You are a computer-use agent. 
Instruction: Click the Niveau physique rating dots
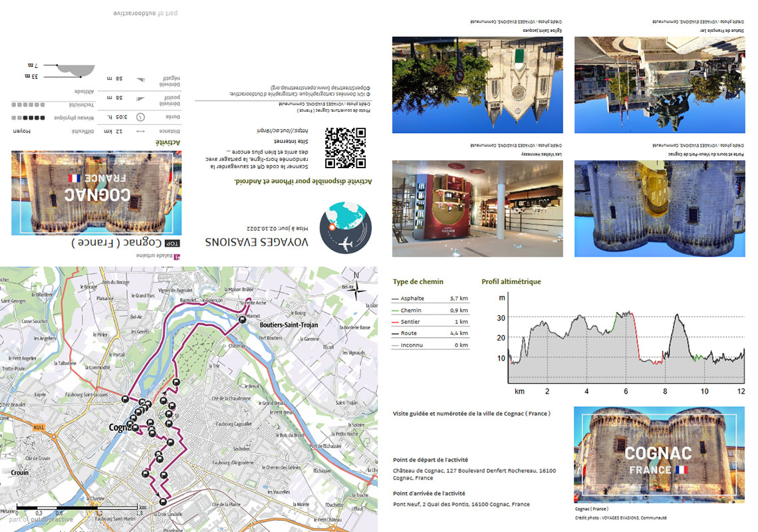[28, 118]
